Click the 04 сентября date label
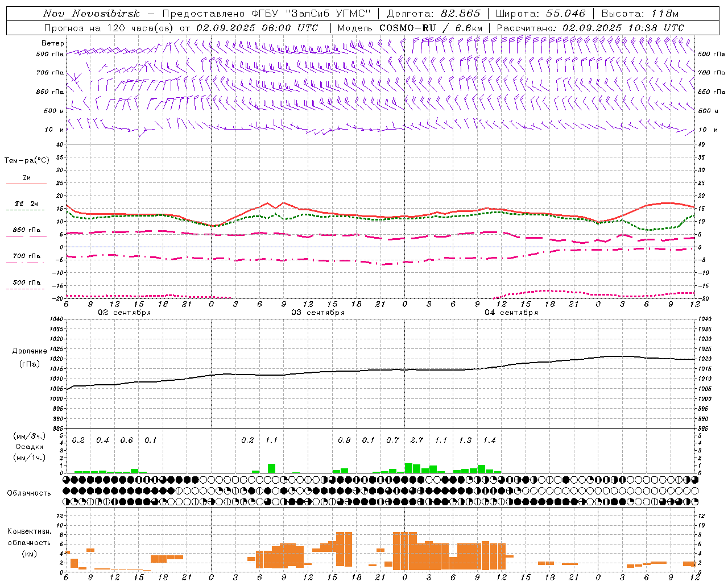728x582 pixels. tap(511, 313)
